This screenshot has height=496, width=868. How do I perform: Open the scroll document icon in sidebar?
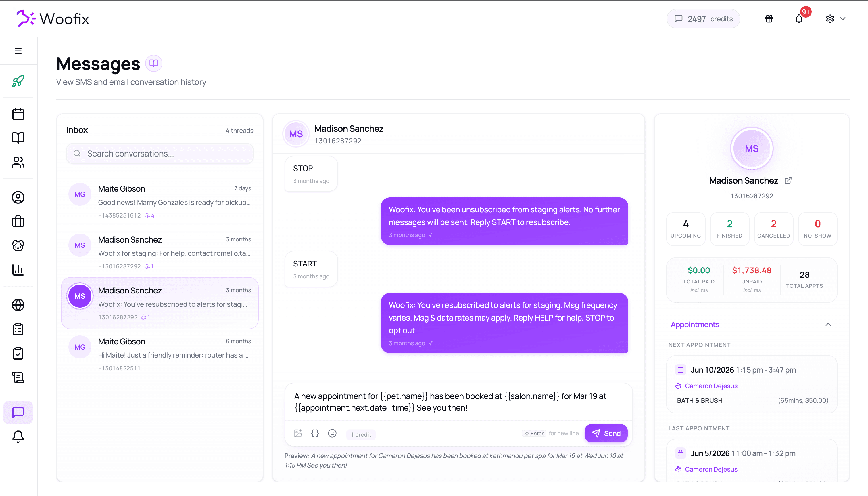18,377
